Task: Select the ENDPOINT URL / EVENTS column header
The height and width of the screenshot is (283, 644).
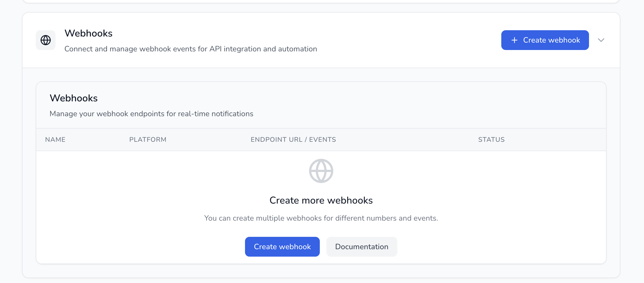Action: point(293,140)
